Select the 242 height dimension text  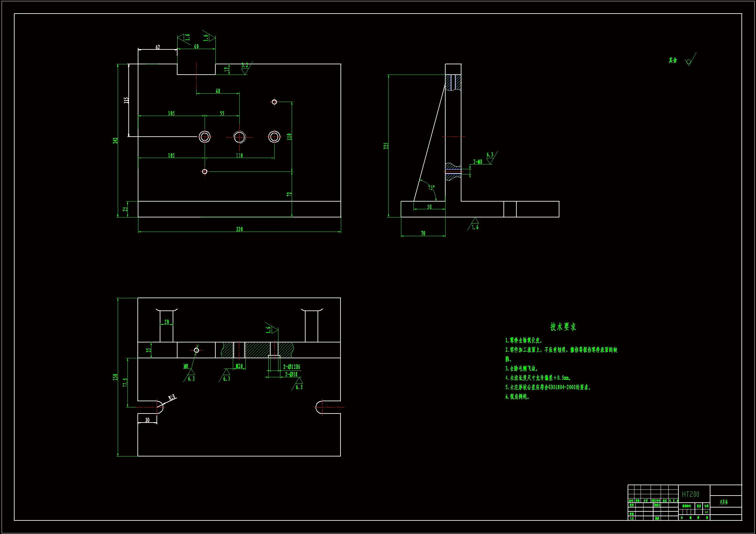pyautogui.click(x=115, y=141)
